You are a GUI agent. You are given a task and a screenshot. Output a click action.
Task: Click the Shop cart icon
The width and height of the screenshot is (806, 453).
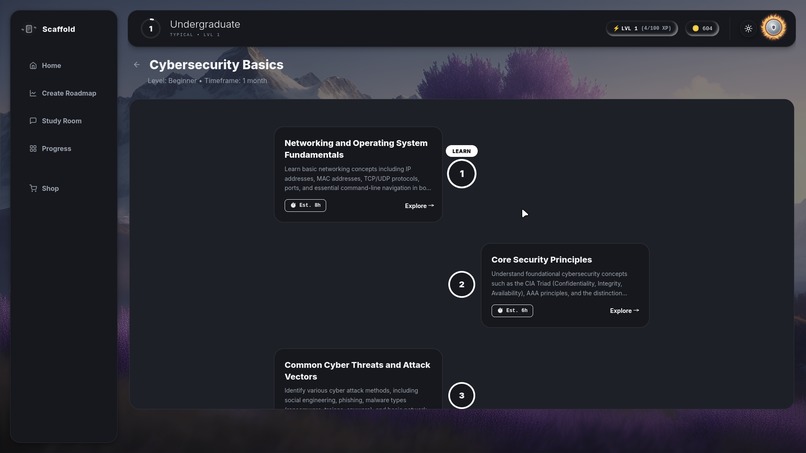pos(33,188)
